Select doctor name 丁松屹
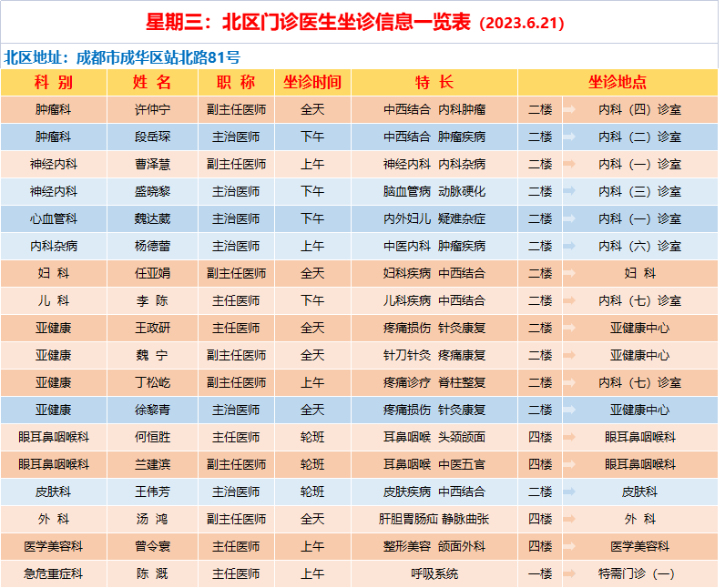This screenshot has width=725, height=588. pos(153,382)
